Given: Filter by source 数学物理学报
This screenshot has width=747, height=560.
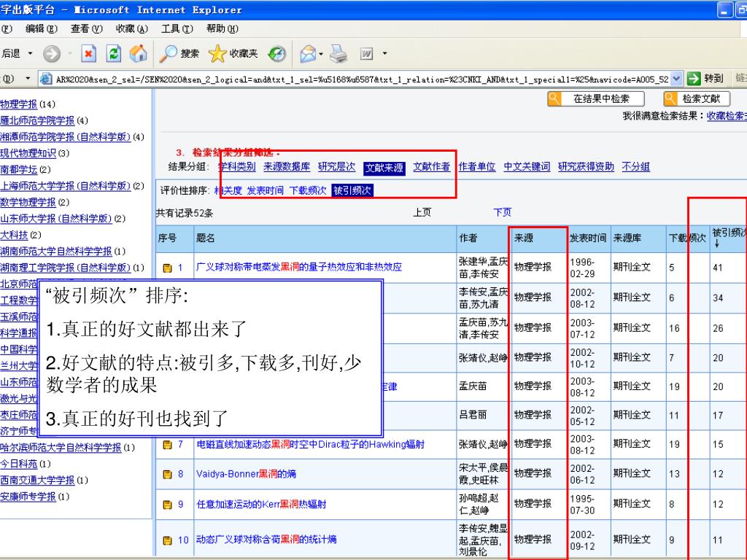Looking at the screenshot, I should pyautogui.click(x=28, y=203).
